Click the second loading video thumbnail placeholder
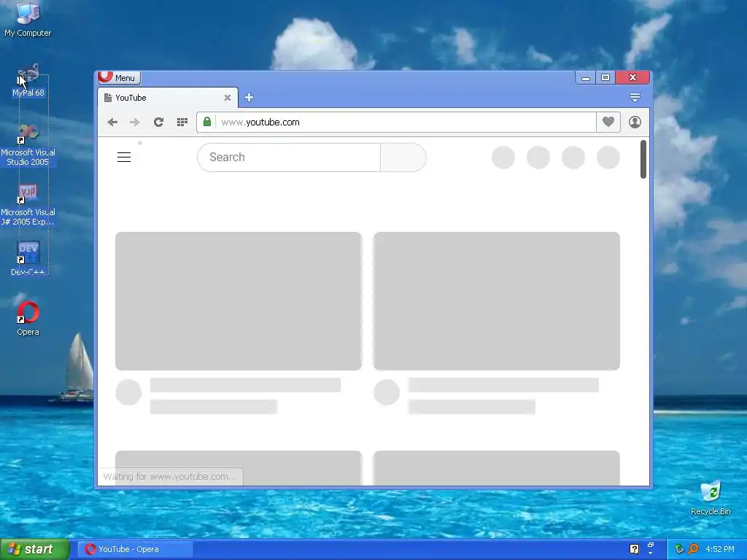The width and height of the screenshot is (747, 560). pyautogui.click(x=496, y=301)
